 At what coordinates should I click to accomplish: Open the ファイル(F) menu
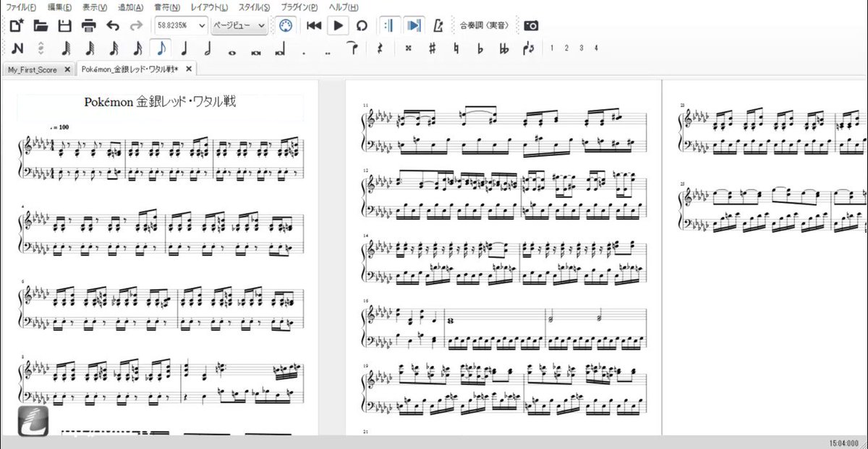point(22,7)
